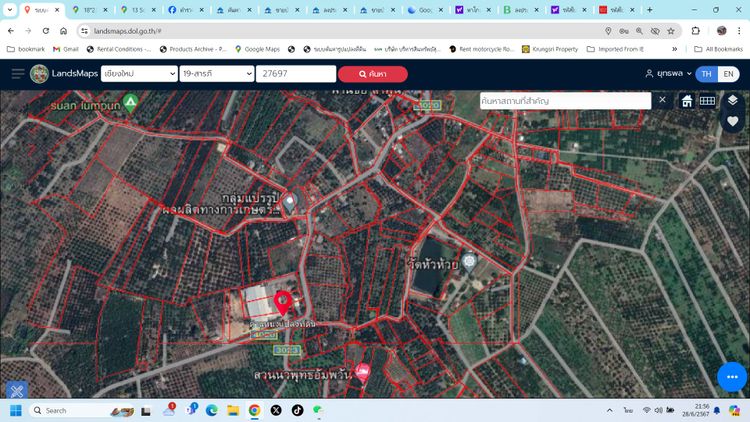The height and width of the screenshot is (422, 750).
Task: Open the grid map view icon
Action: pyautogui.click(x=707, y=101)
